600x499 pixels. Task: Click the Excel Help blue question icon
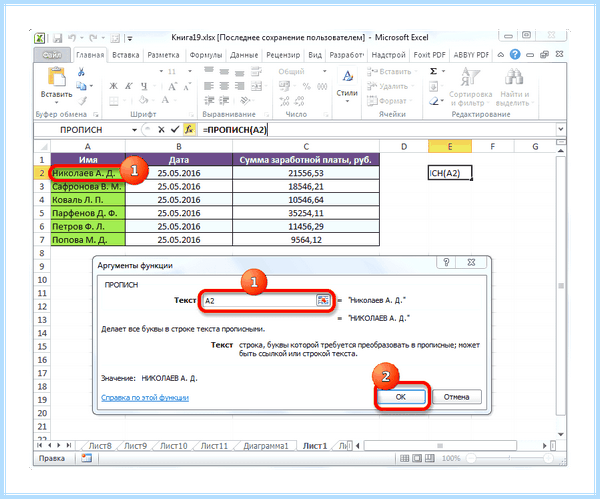(x=515, y=55)
